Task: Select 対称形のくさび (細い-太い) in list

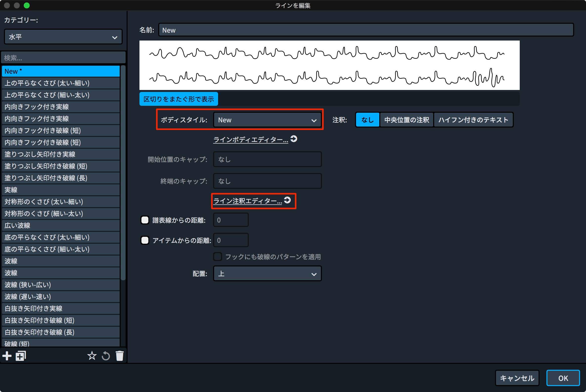Action: coord(61,214)
